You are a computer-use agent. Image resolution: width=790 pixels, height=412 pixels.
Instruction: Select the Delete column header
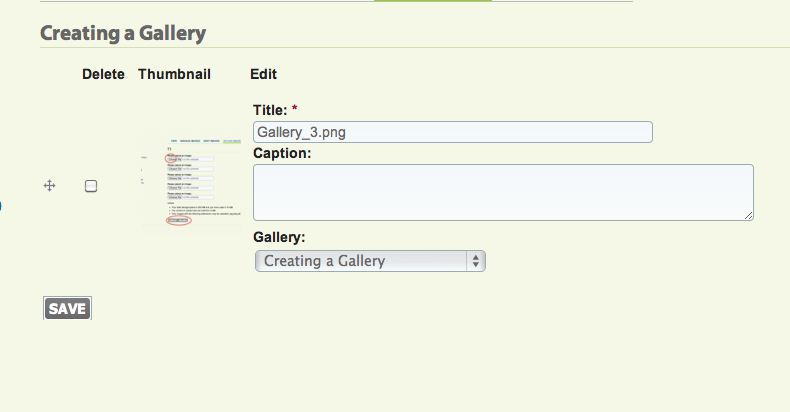coord(103,74)
